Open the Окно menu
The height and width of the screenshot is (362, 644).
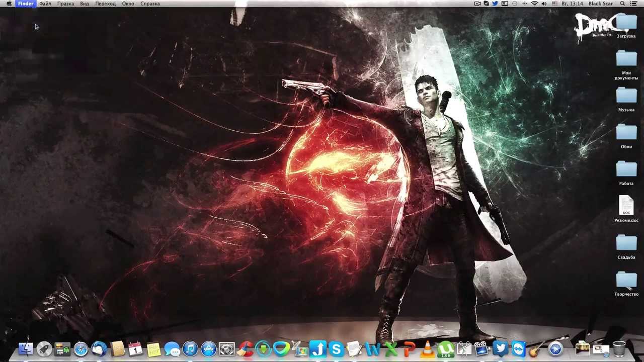tap(128, 4)
